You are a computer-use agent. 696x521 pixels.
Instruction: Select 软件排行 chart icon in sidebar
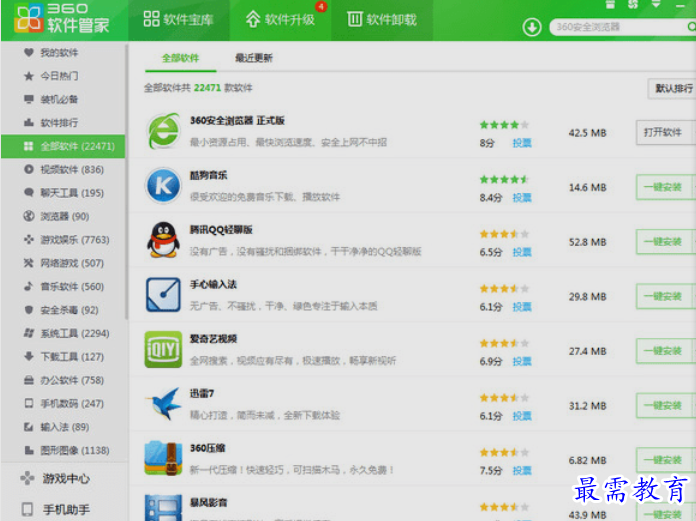tap(29, 122)
